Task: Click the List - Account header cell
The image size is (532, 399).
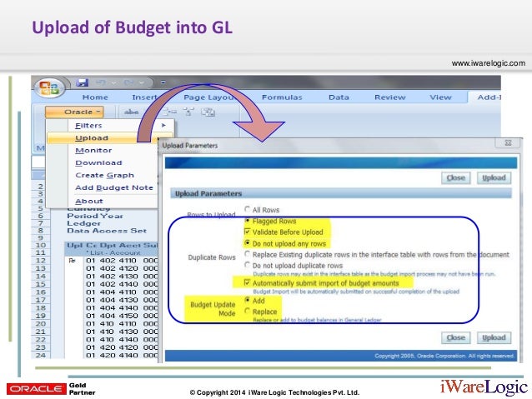Action: point(113,253)
